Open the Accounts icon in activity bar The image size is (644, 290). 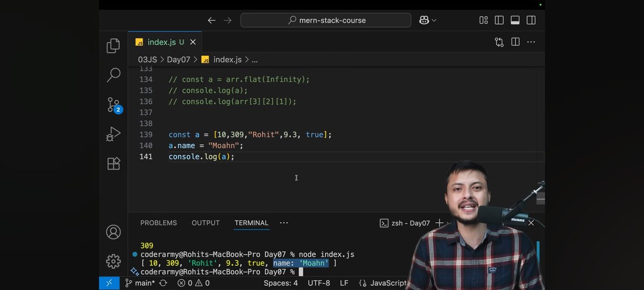point(113,232)
